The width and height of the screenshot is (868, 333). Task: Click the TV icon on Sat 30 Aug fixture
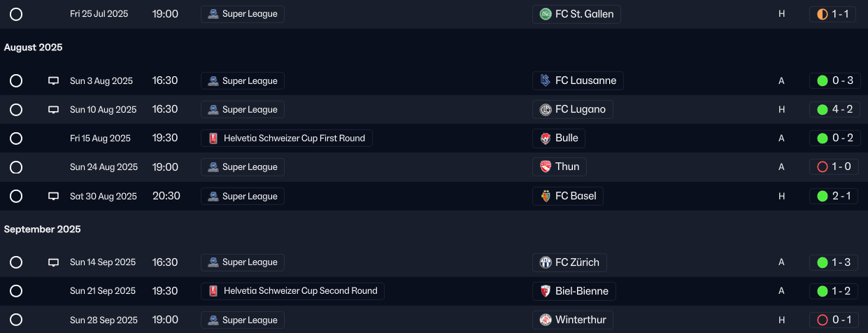click(x=53, y=197)
